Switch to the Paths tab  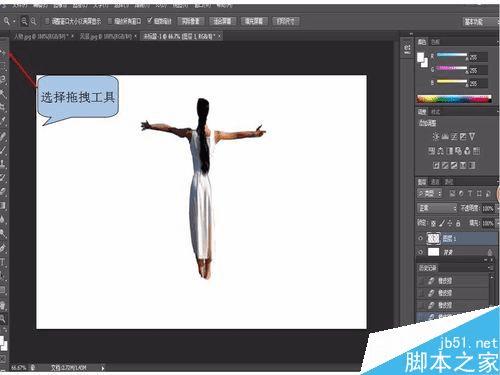pos(449,182)
